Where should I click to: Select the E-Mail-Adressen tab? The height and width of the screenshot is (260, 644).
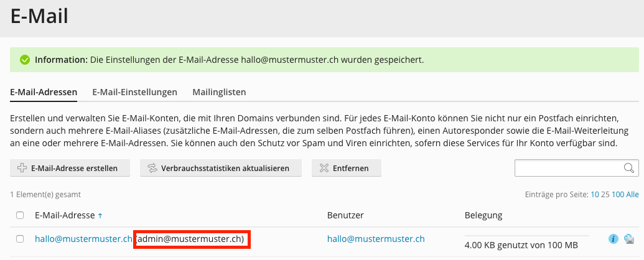tap(44, 92)
